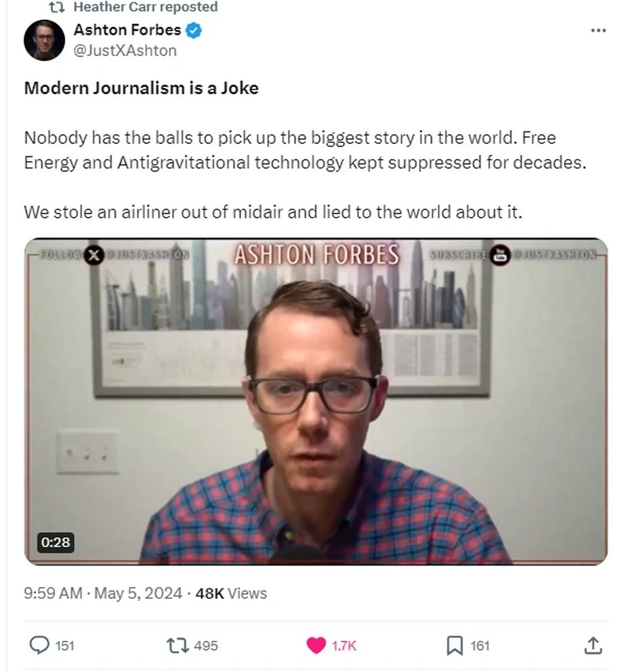Open Ashton Forbes profile avatar
Image resolution: width=622 pixels, height=672 pixels.
(44, 40)
